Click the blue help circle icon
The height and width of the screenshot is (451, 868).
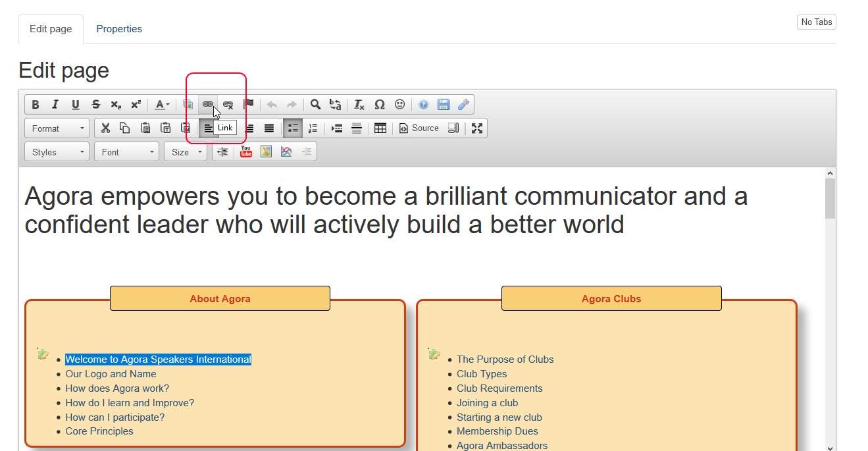point(424,105)
